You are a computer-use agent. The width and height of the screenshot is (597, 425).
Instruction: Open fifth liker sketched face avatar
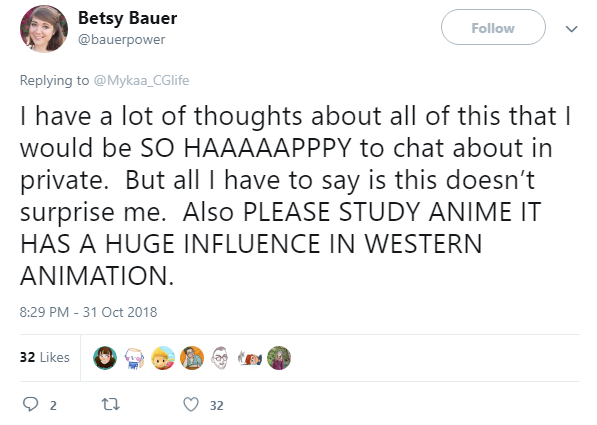[x=221, y=358]
